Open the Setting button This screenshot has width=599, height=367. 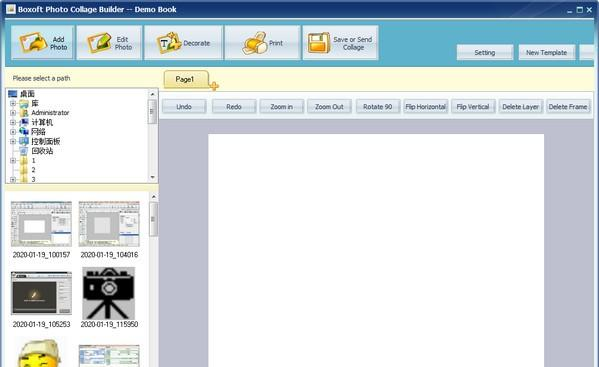pos(485,52)
